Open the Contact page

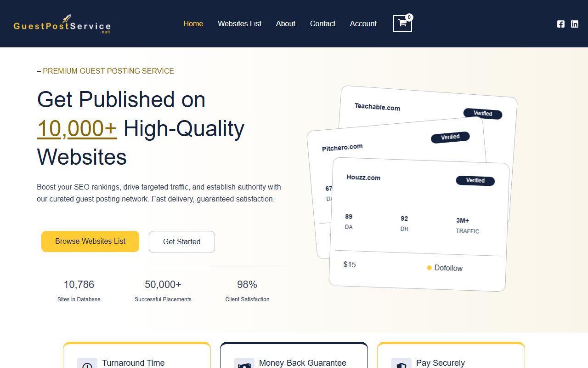322,23
